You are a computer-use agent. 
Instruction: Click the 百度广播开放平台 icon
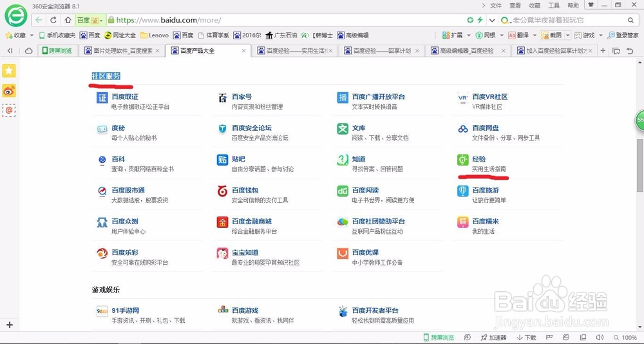click(343, 98)
